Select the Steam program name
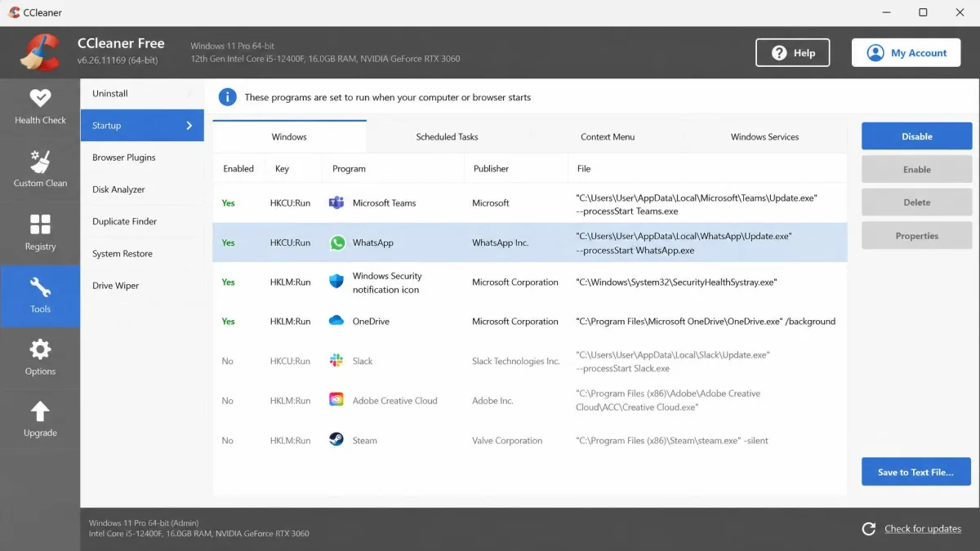Screen dimensions: 980x551 coord(364,441)
